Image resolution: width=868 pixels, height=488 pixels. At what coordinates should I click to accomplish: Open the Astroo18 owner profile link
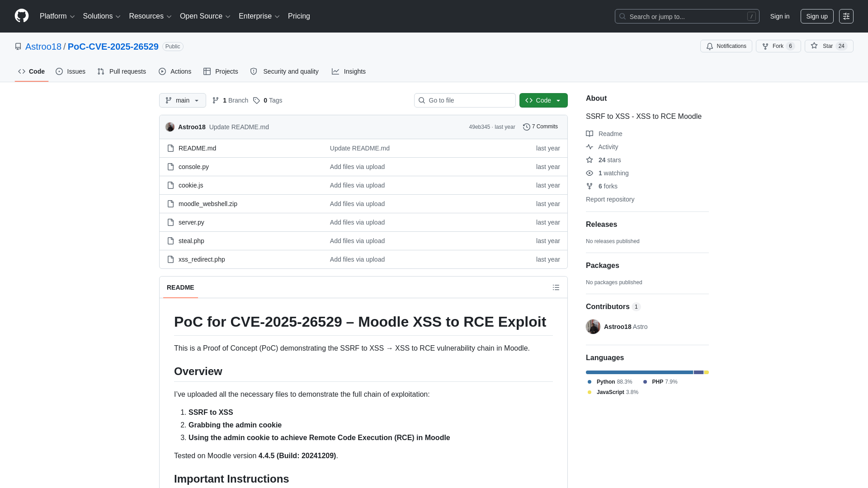pos(43,47)
